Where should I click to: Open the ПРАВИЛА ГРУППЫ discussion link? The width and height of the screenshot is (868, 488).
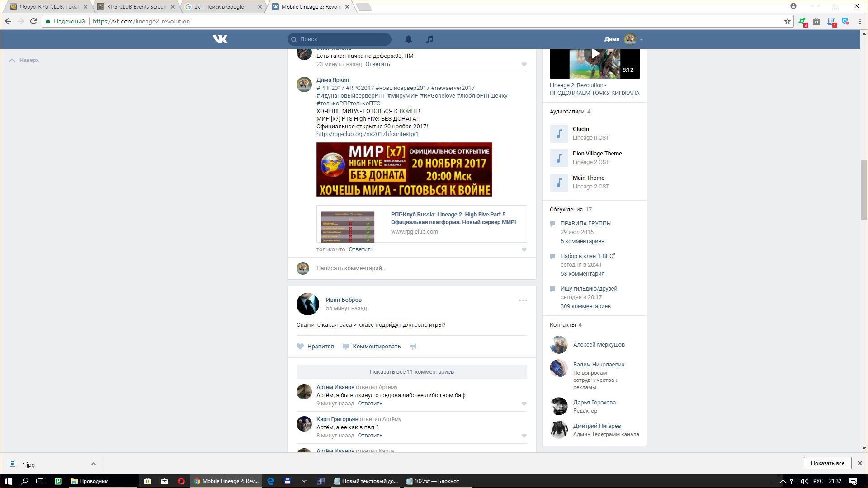(585, 224)
